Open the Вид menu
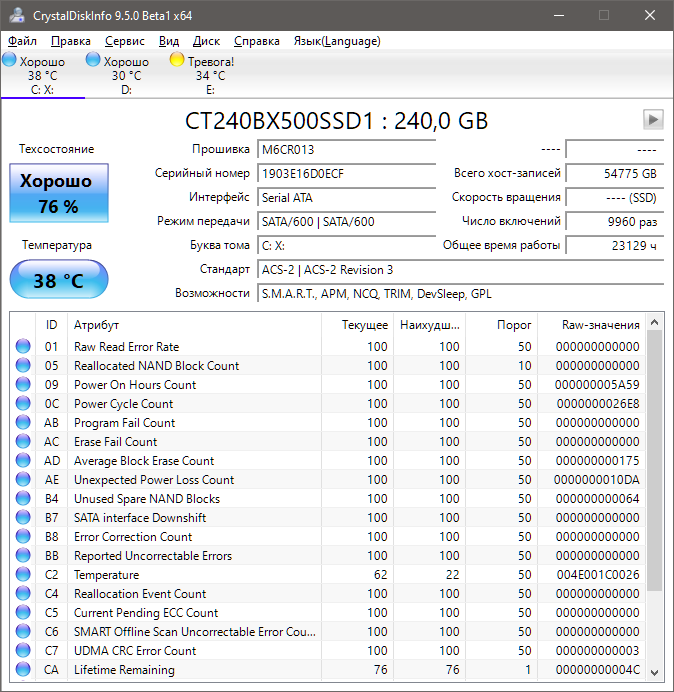 click(x=169, y=41)
